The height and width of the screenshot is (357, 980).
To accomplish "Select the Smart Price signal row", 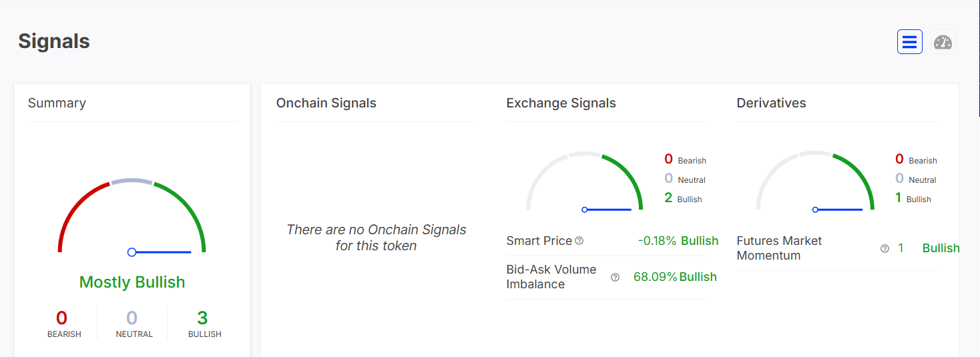I will pos(605,241).
